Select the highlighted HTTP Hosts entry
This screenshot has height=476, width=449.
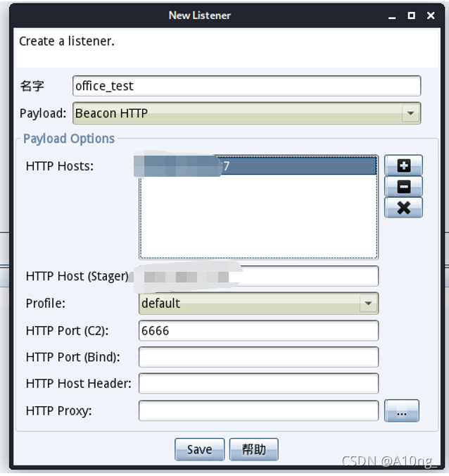click(x=258, y=165)
